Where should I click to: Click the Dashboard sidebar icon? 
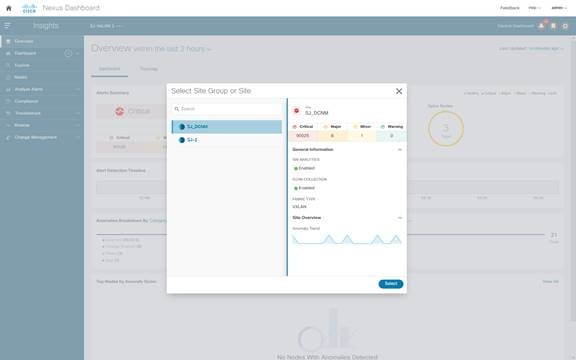8,53
